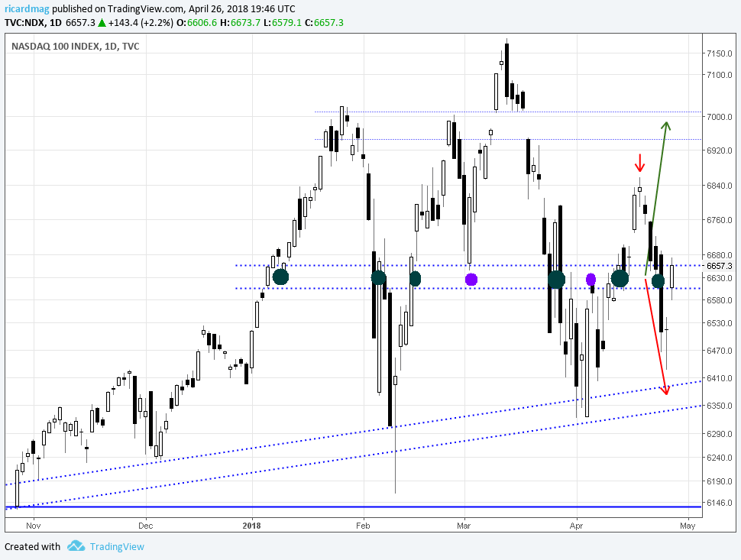Viewport: 741px width, 560px height.
Task: Click the TradingView cloud logo icon
Action: (76, 546)
